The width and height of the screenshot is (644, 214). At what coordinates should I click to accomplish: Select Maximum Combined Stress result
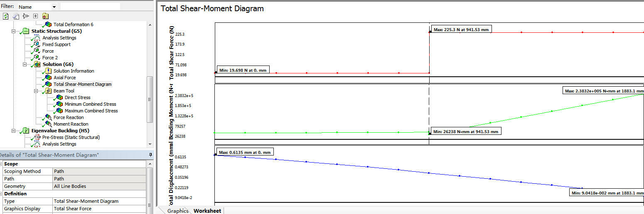[91, 111]
